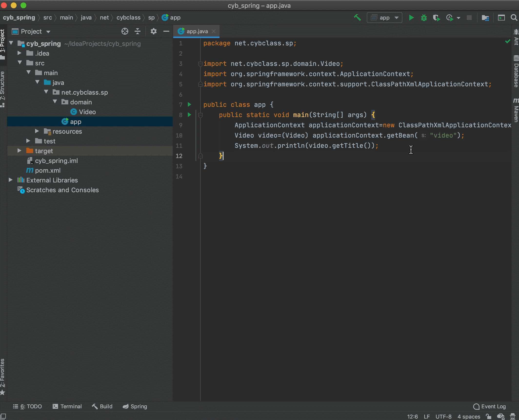
Task: Toggle the Maven tool window
Action: tap(516, 110)
